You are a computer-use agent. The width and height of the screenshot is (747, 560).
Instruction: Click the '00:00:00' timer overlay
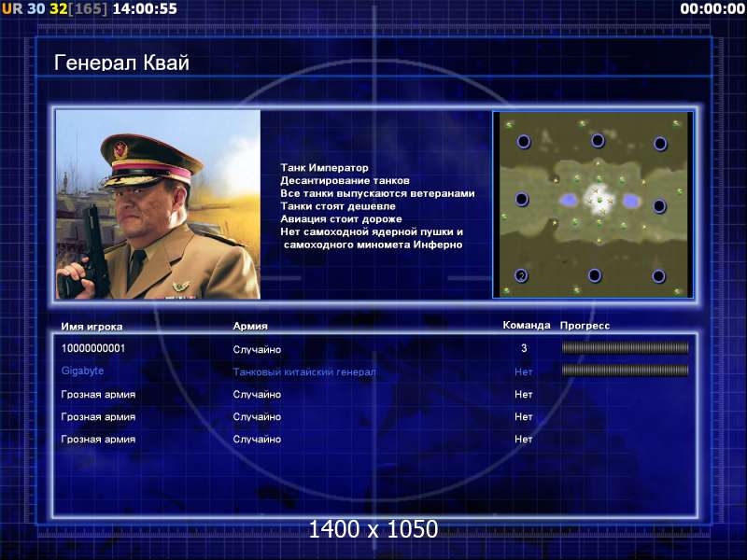[712, 8]
